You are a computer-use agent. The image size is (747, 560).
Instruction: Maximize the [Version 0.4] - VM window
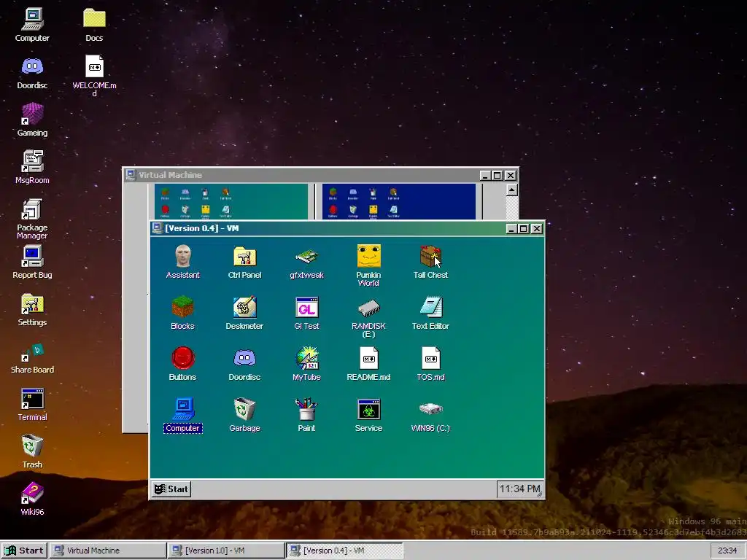[524, 228]
